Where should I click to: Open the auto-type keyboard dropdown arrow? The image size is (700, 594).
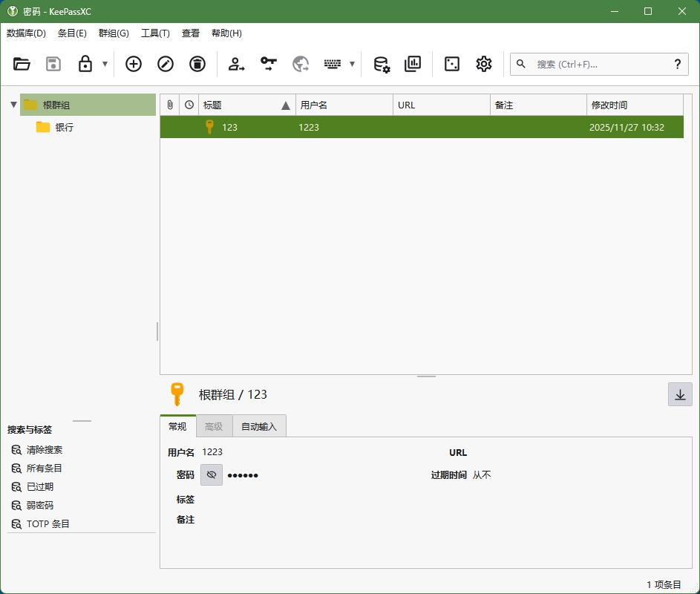[352, 64]
